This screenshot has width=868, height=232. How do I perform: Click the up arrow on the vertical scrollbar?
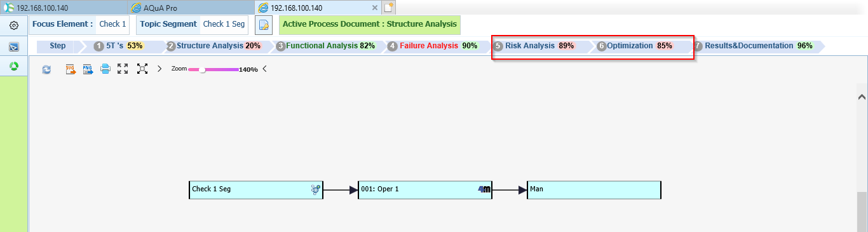[862, 97]
